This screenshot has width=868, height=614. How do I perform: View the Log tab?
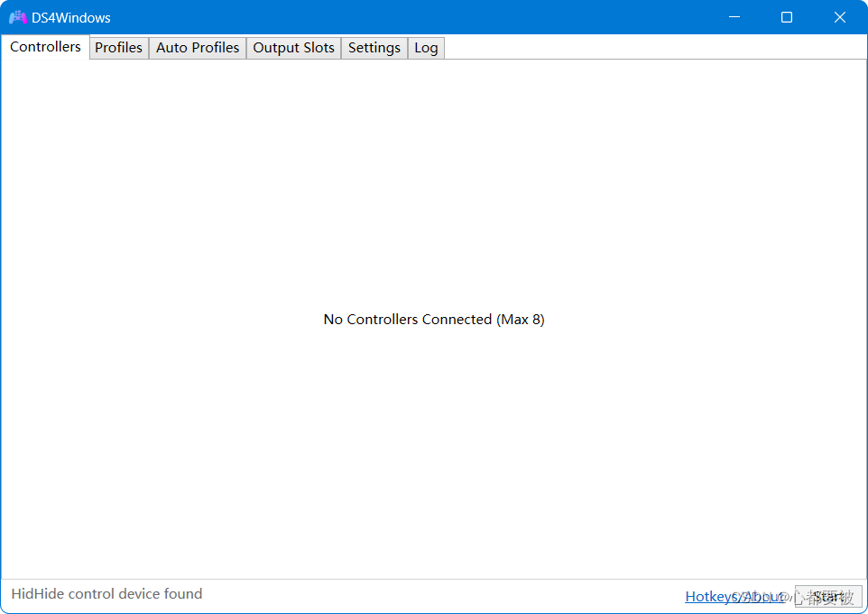(x=426, y=48)
